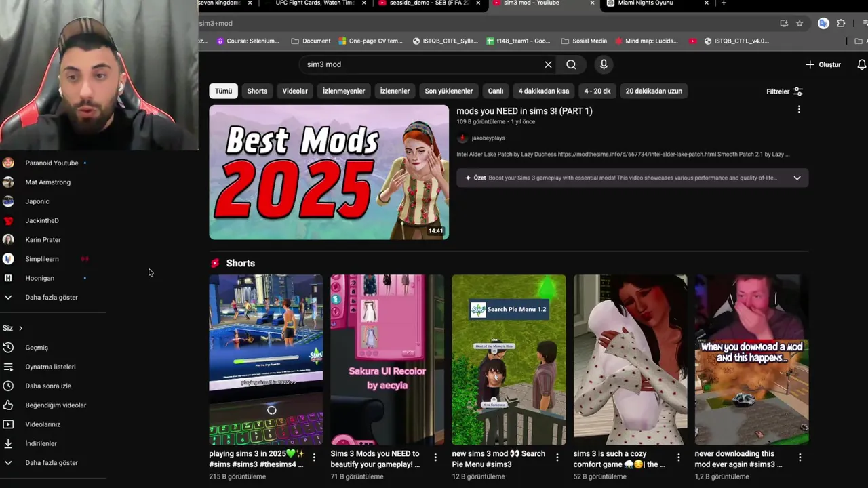The height and width of the screenshot is (488, 868).
Task: Open the Siz section chevron
Action: point(20,328)
